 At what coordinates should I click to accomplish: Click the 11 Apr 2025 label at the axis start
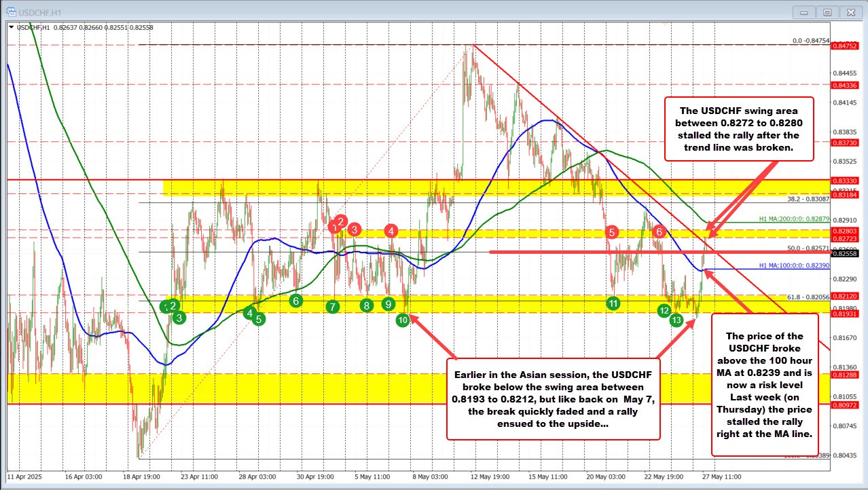(x=26, y=477)
